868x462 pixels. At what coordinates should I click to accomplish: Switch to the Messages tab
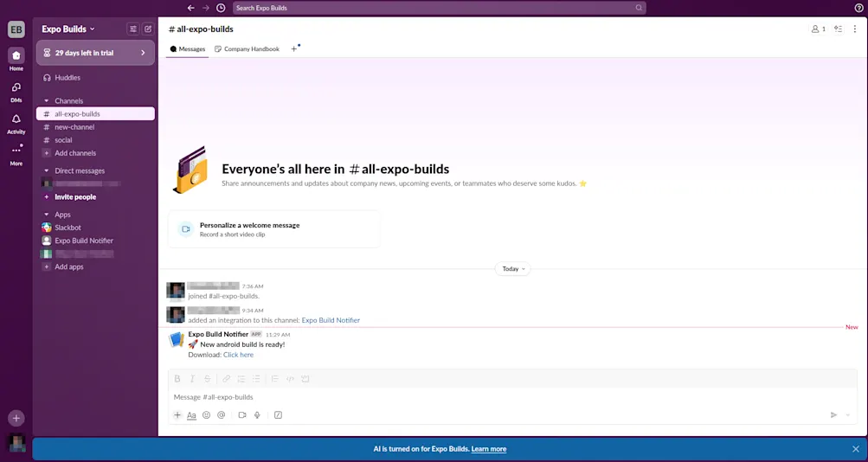188,48
